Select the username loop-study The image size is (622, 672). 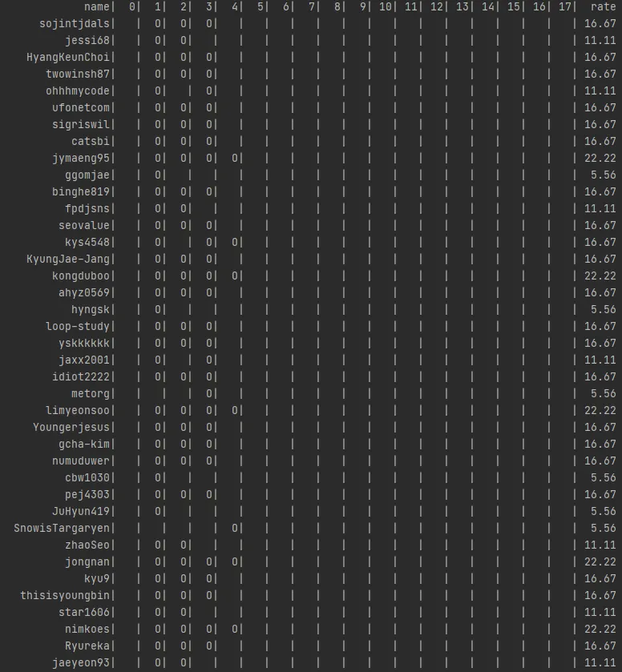[x=78, y=326]
